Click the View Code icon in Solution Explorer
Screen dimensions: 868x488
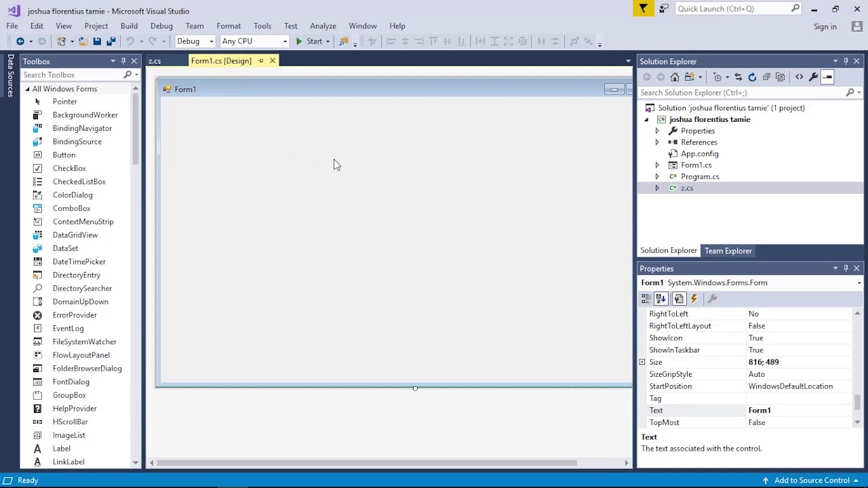[799, 77]
